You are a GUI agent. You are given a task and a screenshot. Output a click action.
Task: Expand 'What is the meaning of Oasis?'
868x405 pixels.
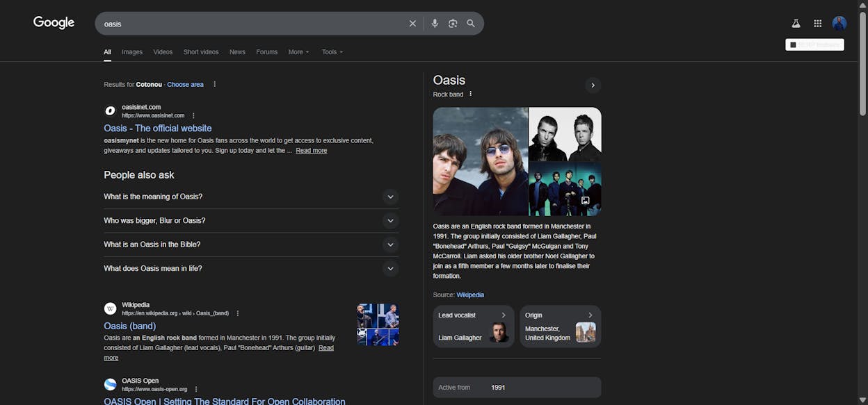pyautogui.click(x=251, y=197)
